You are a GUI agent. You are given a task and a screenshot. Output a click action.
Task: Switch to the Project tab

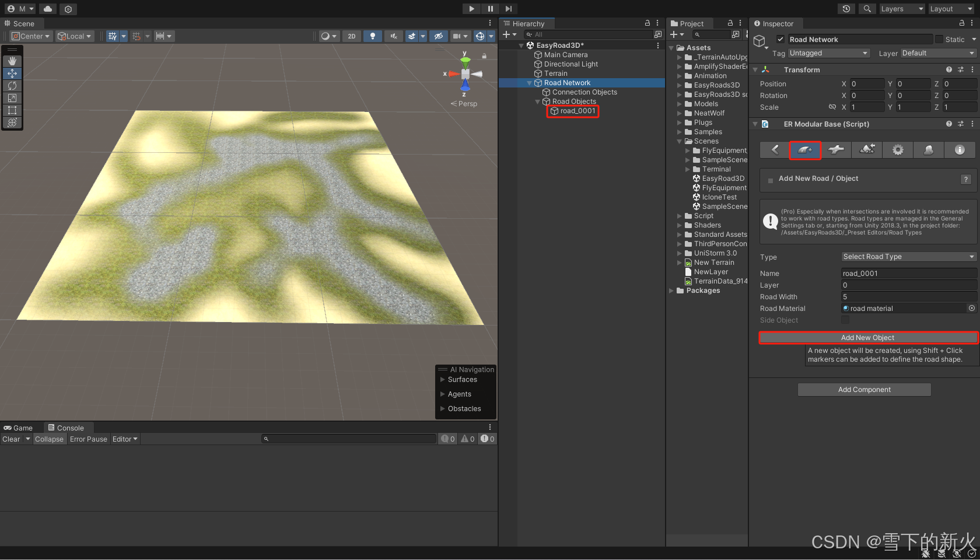click(x=689, y=23)
